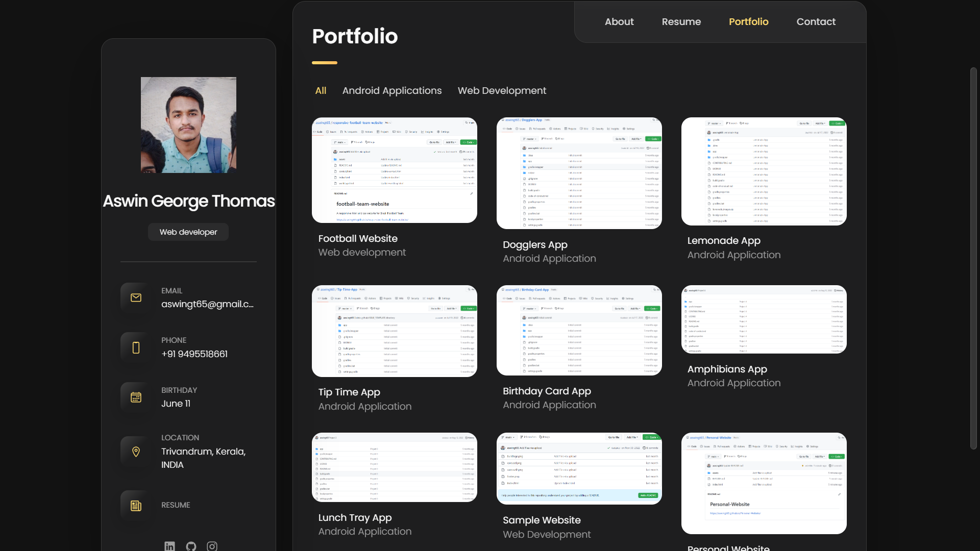Click the location pin icon
The image size is (980, 551).
coord(136,452)
